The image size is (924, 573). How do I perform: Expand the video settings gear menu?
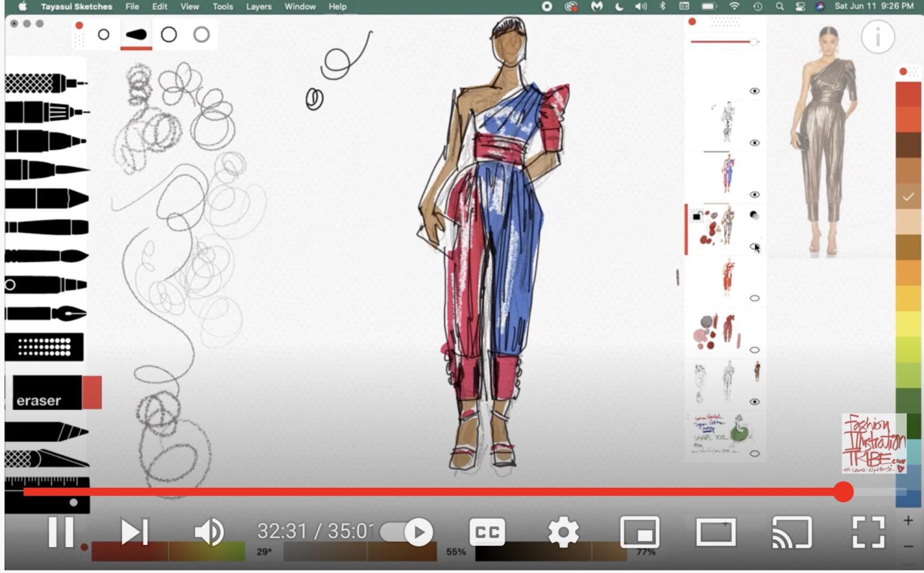(564, 532)
